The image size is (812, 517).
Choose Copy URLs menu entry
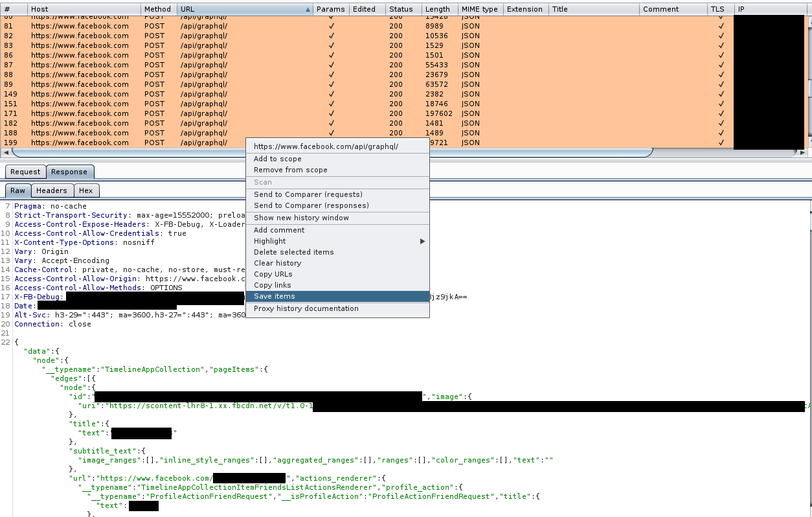pyautogui.click(x=337, y=274)
